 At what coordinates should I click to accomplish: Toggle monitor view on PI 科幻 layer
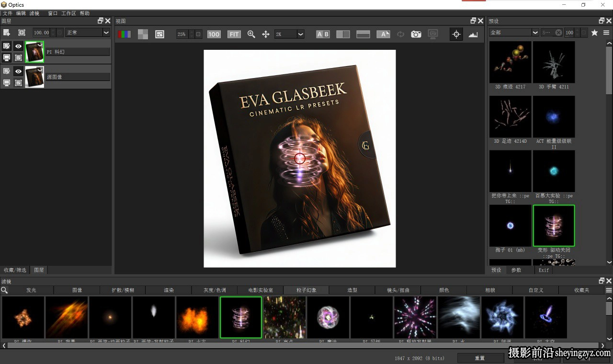tap(7, 57)
